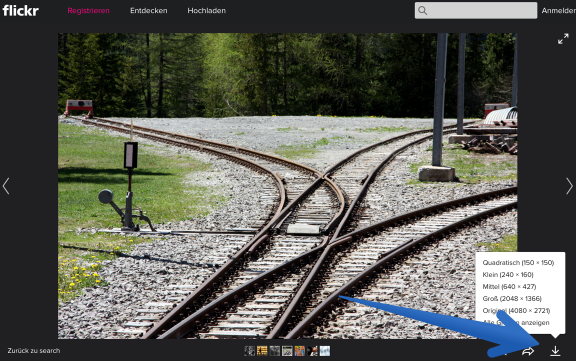Click the share arrow icon
Screen dimensions: 576x361
(x=528, y=351)
